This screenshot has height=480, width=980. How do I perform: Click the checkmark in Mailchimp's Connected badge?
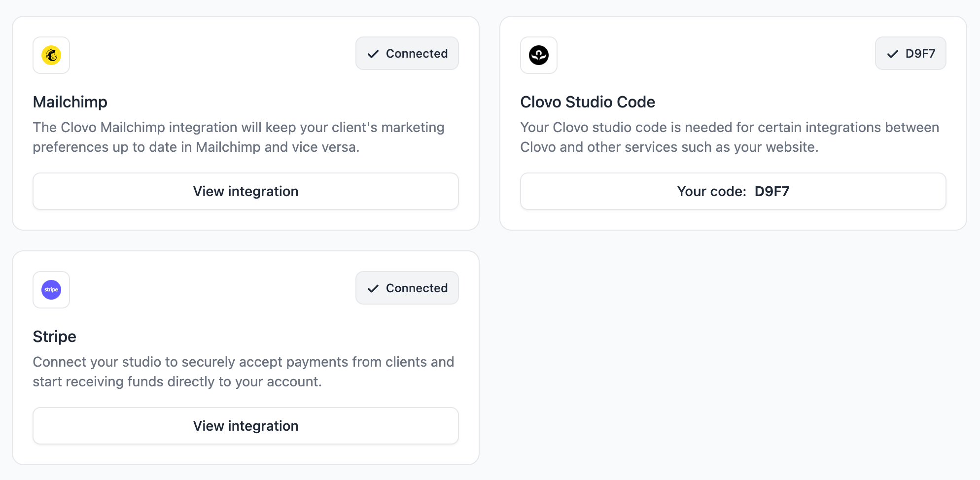click(x=373, y=54)
